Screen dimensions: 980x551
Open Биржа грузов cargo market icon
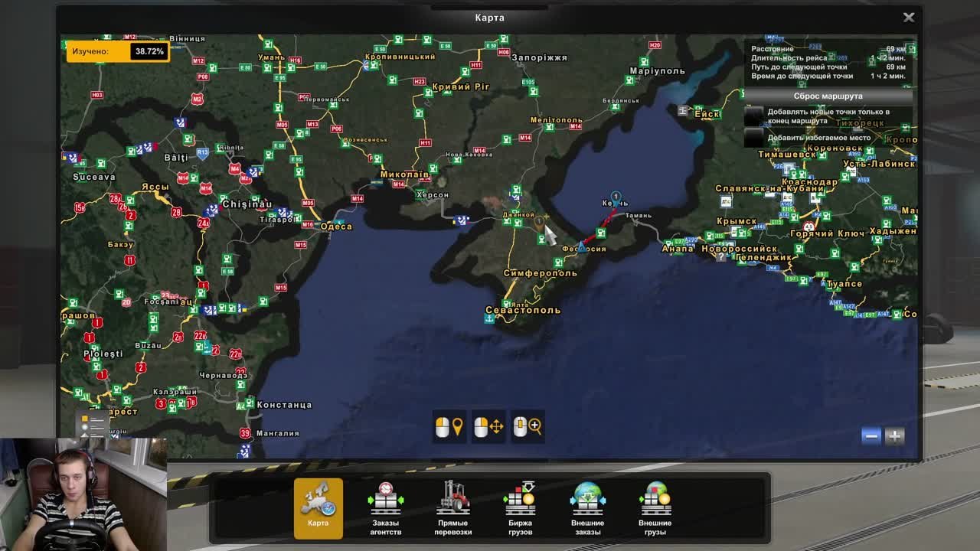(520, 507)
